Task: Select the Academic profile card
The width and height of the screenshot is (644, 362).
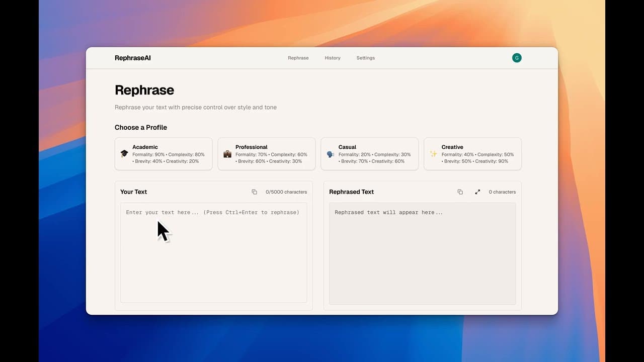Action: coord(163,154)
